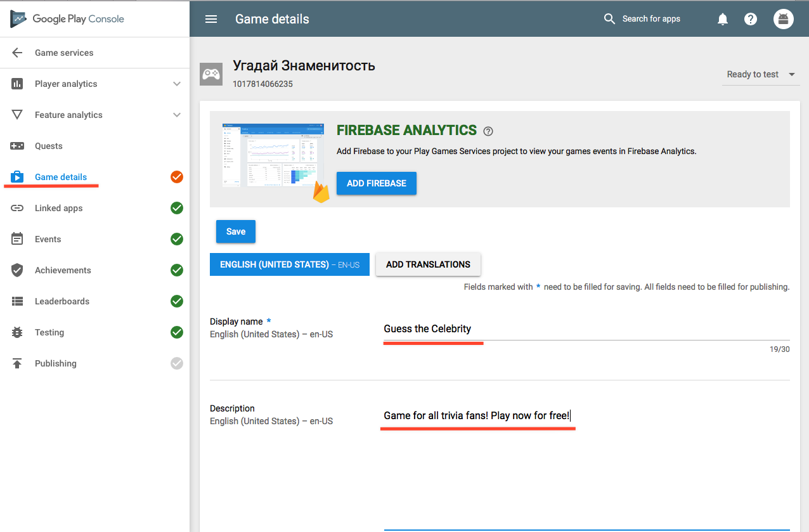809x532 pixels.
Task: Click the green Testing status checkmark
Action: (x=177, y=332)
